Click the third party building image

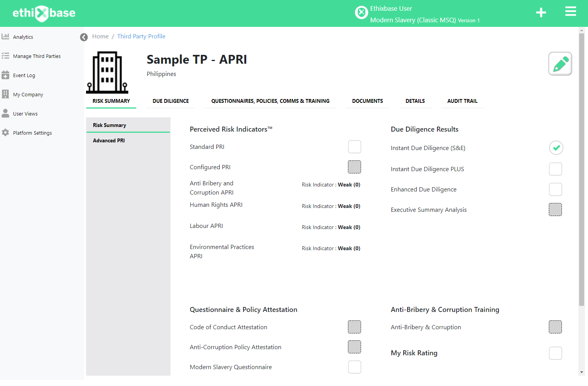coord(107,73)
